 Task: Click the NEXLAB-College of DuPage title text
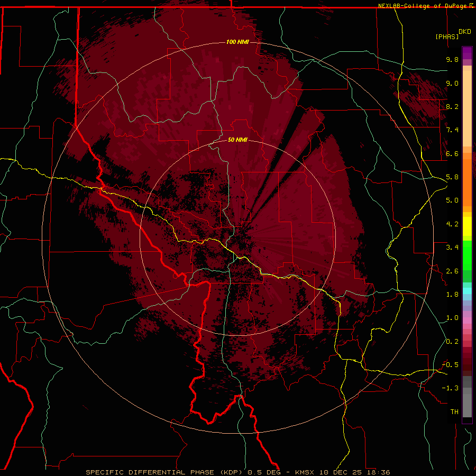click(423, 6)
